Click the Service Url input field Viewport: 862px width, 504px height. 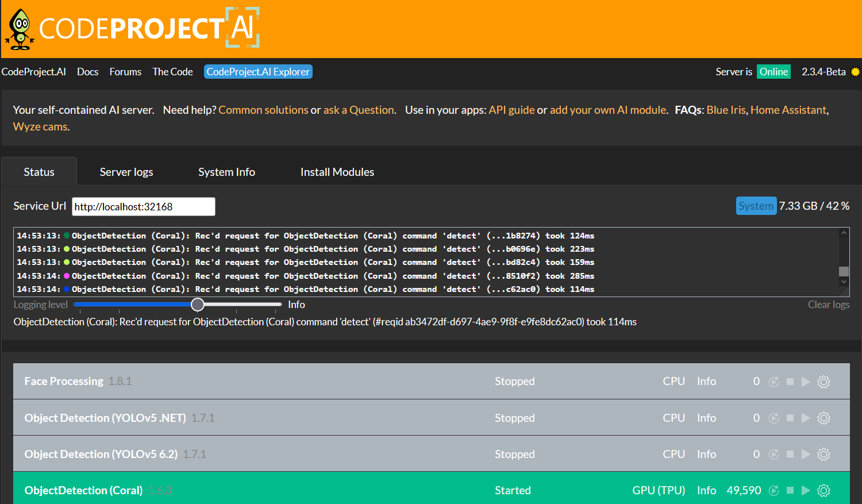(144, 207)
